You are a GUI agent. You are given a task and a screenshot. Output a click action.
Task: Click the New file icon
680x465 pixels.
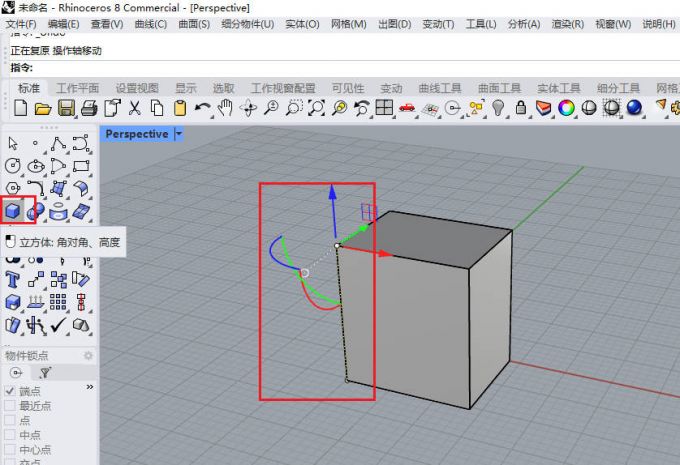[20, 108]
